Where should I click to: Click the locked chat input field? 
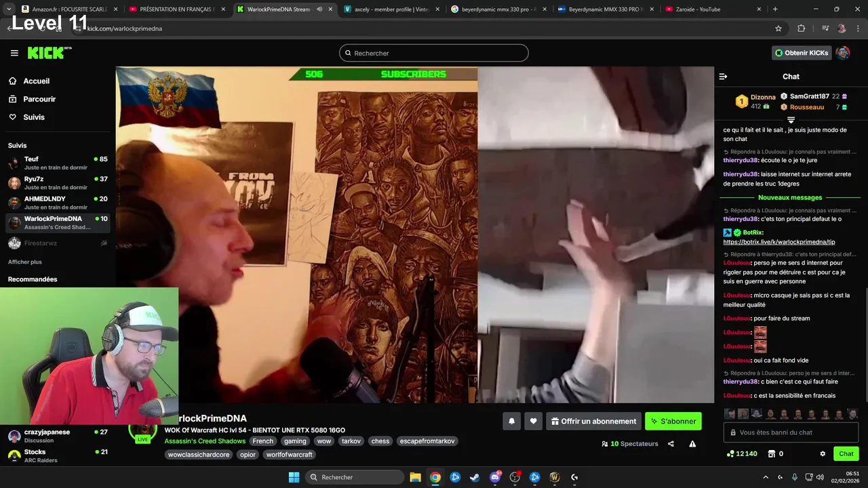[x=791, y=432]
